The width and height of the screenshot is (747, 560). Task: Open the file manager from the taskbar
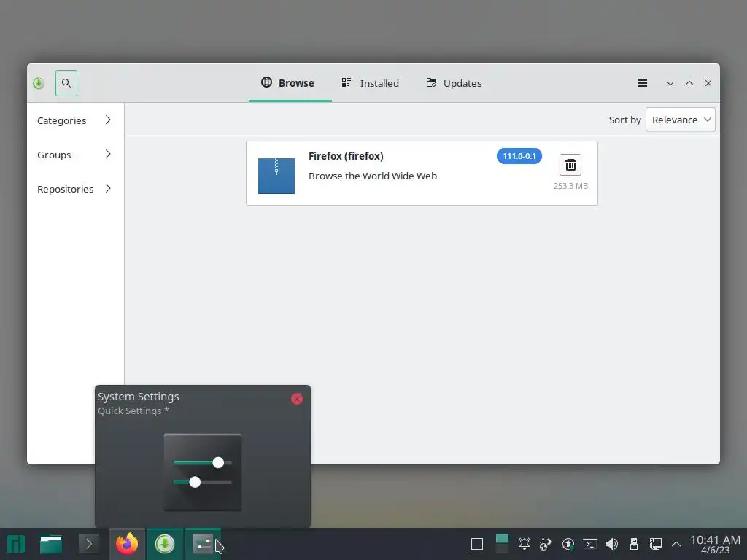51,544
